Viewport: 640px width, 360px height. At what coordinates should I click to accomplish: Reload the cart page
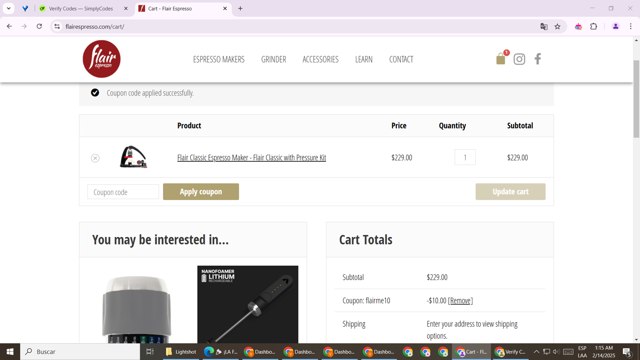coord(39,26)
